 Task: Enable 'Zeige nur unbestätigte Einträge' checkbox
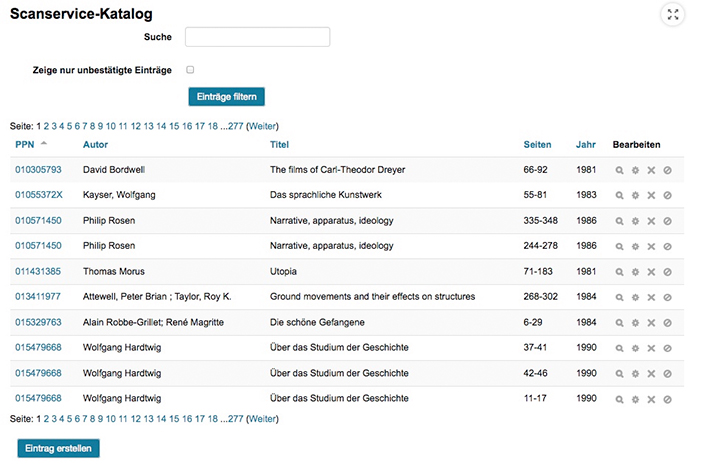(190, 70)
